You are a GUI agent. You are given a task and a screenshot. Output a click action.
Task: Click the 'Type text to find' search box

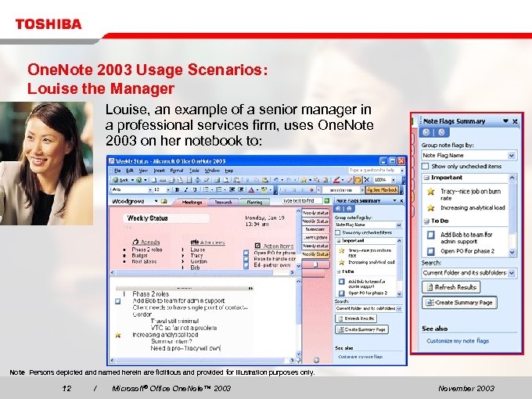coord(302,200)
